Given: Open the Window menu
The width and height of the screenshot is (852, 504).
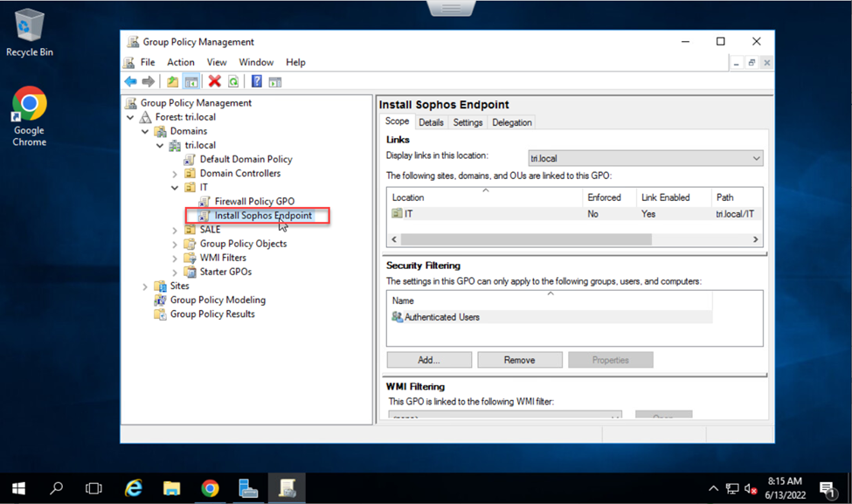Looking at the screenshot, I should pyautogui.click(x=256, y=63).
